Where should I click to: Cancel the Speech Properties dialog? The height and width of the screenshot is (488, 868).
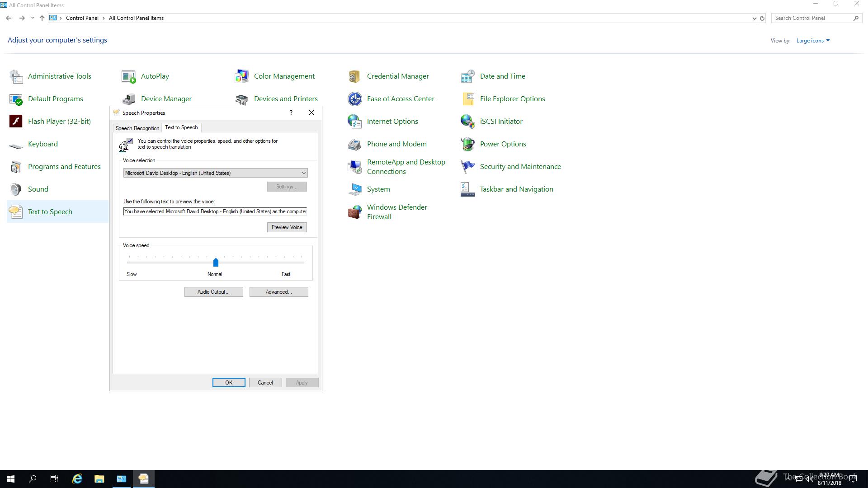(265, 383)
